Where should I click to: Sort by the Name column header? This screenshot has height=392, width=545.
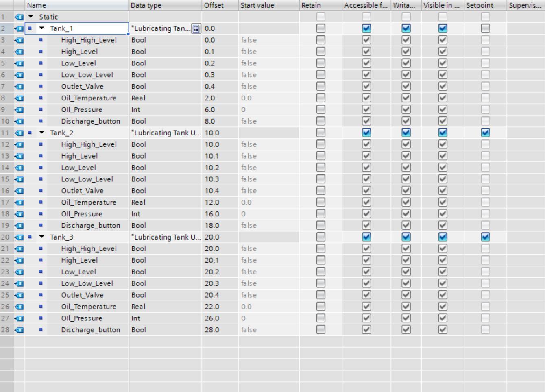(x=77, y=5)
